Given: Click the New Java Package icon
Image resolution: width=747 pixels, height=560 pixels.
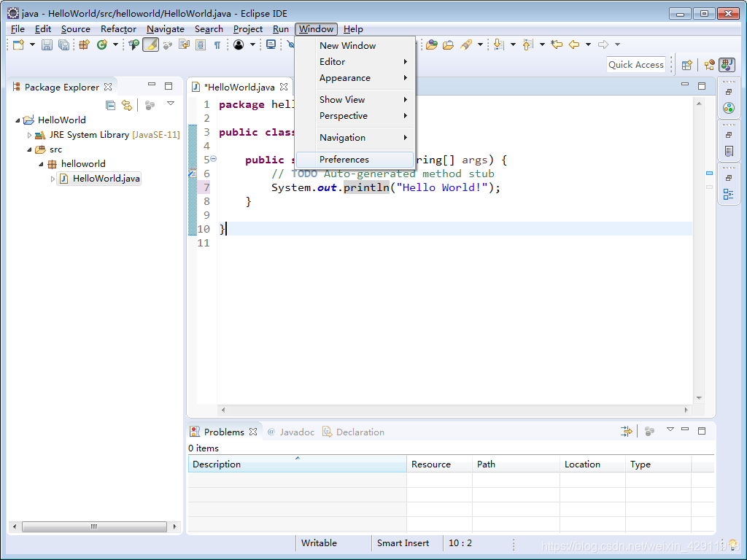Looking at the screenshot, I should point(85,44).
